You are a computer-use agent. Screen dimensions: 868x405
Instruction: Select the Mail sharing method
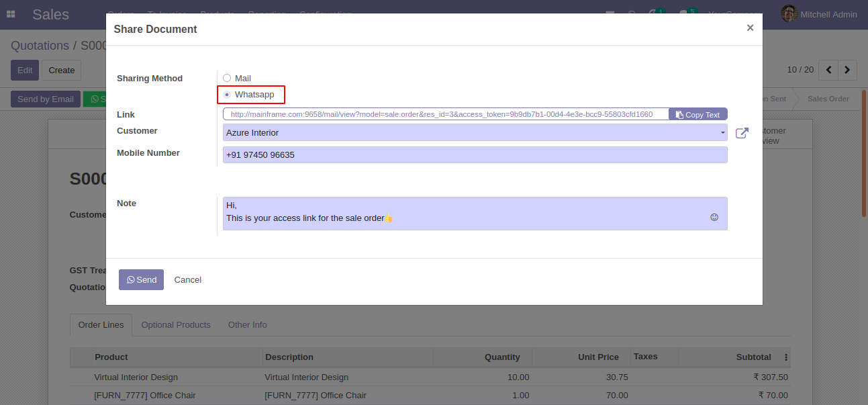pos(227,79)
